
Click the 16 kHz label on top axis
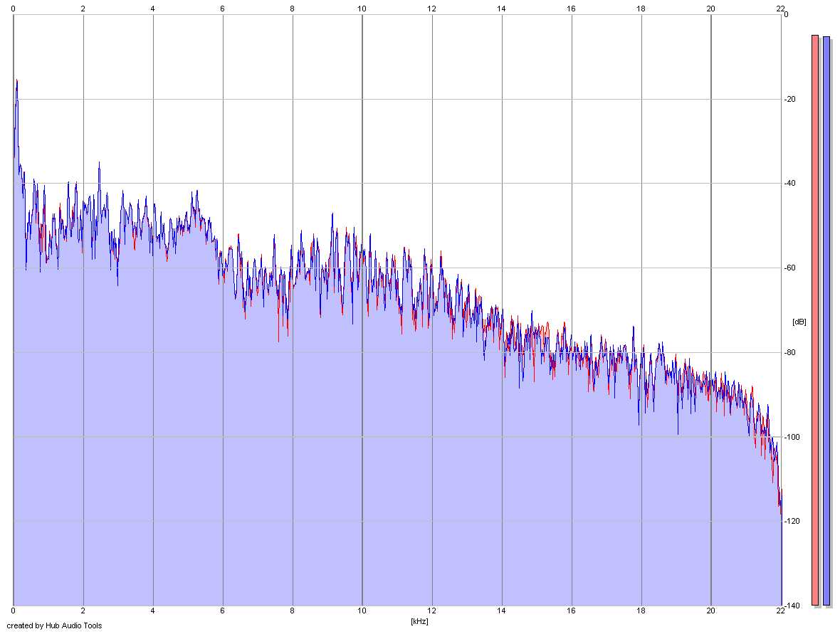[571, 9]
